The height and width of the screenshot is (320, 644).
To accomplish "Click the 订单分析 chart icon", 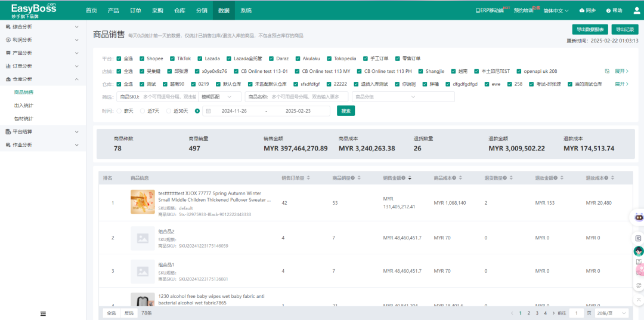I will (x=8, y=66).
